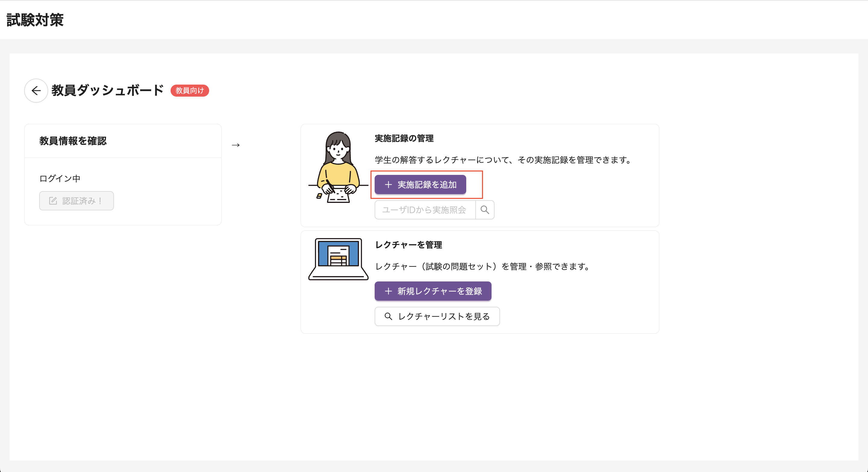Focus the ユーザIDから実施照会 input field
The image size is (868, 472).
(425, 210)
